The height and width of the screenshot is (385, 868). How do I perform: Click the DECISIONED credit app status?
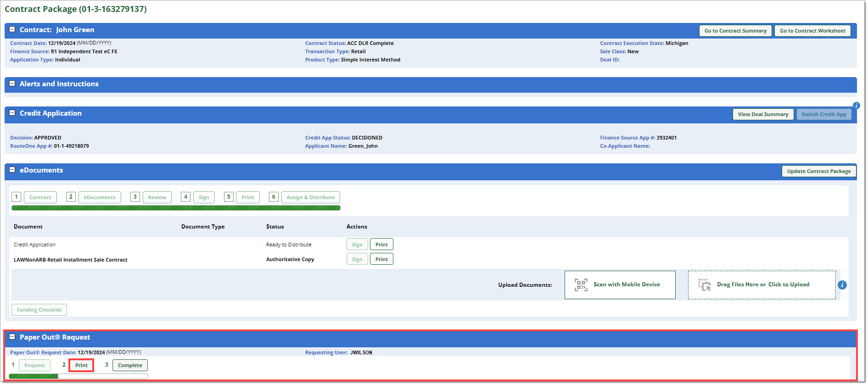click(367, 138)
